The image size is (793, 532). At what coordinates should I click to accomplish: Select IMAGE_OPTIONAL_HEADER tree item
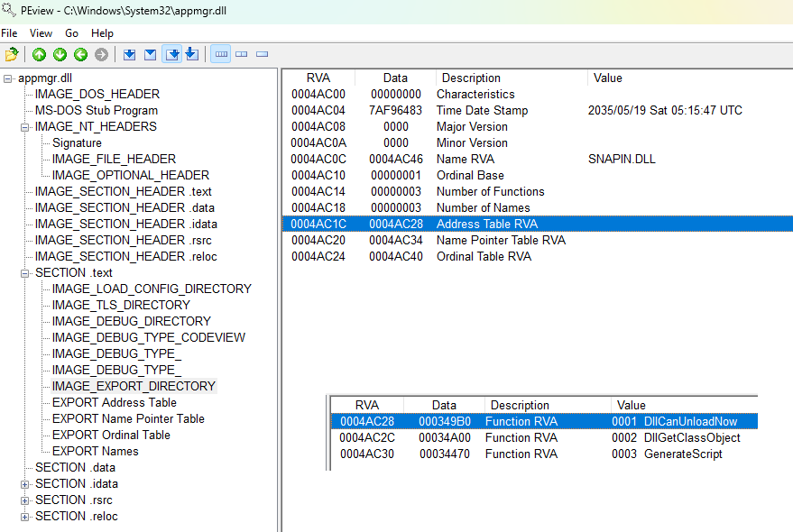pyautogui.click(x=131, y=175)
